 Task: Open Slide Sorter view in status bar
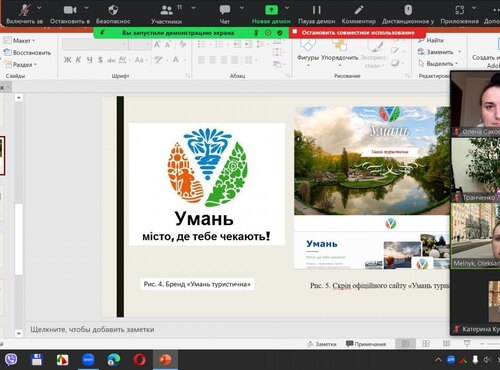426,343
